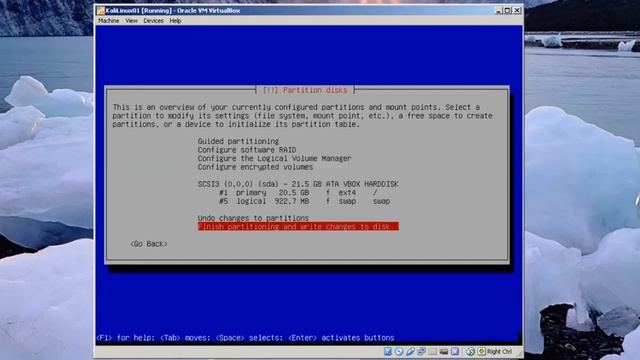This screenshot has width=640, height=360.
Task: Click the blue square status icon left of the mouse integration icon
Action: [455, 351]
